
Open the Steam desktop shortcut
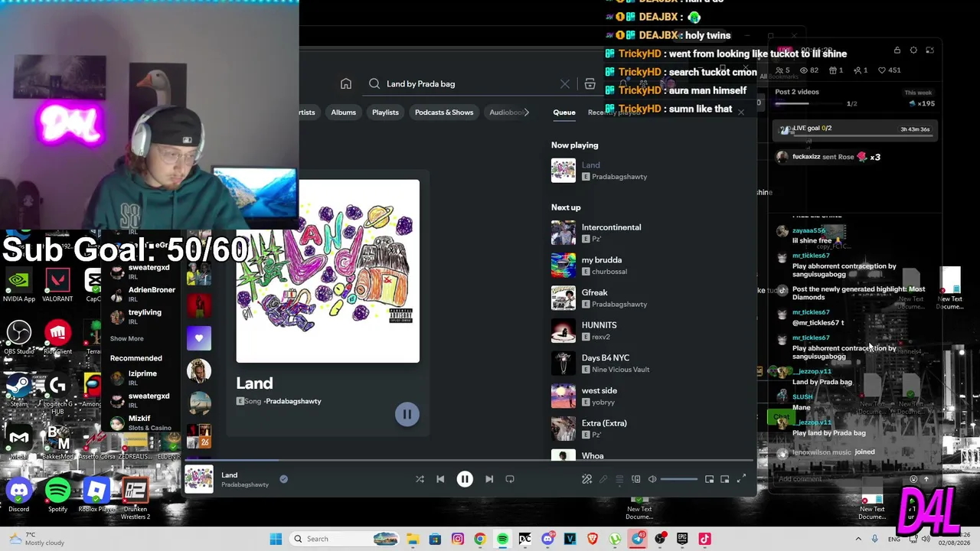pos(18,390)
